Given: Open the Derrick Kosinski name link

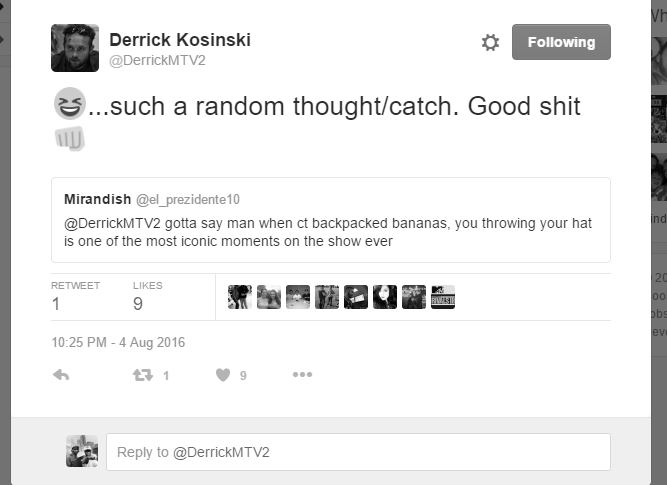Looking at the screenshot, I should point(180,40).
